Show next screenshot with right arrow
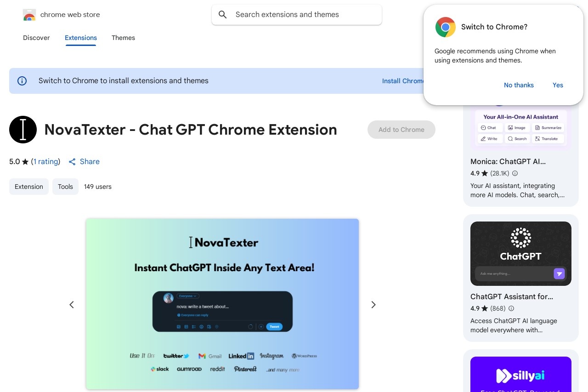Viewport: 588px width, 392px height. click(373, 305)
